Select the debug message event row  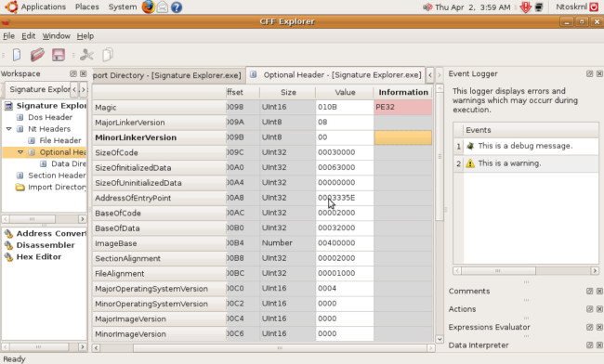526,146
